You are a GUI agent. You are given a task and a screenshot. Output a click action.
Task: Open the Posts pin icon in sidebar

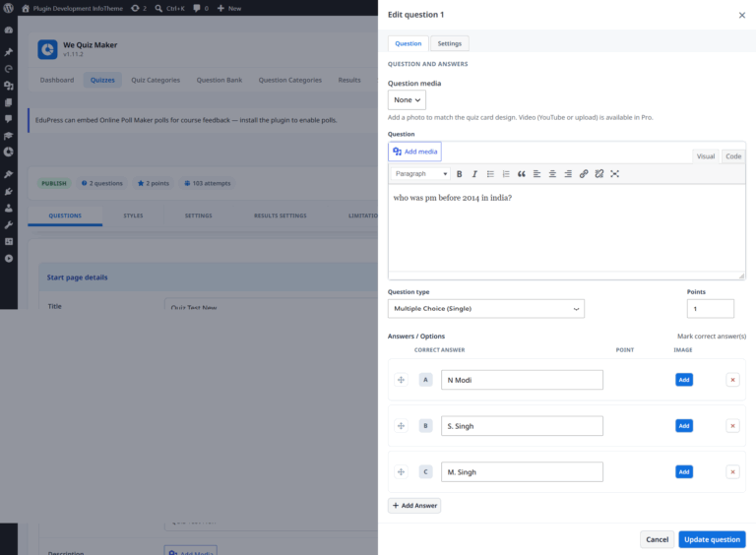9,52
